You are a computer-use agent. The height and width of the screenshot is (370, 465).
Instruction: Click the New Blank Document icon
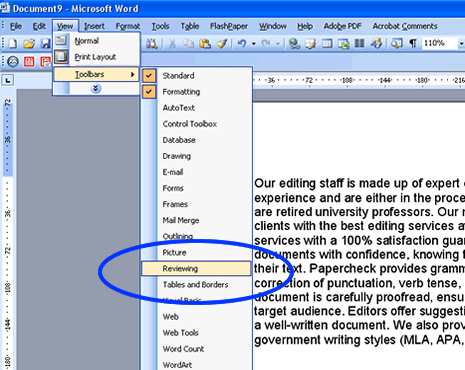click(13, 43)
